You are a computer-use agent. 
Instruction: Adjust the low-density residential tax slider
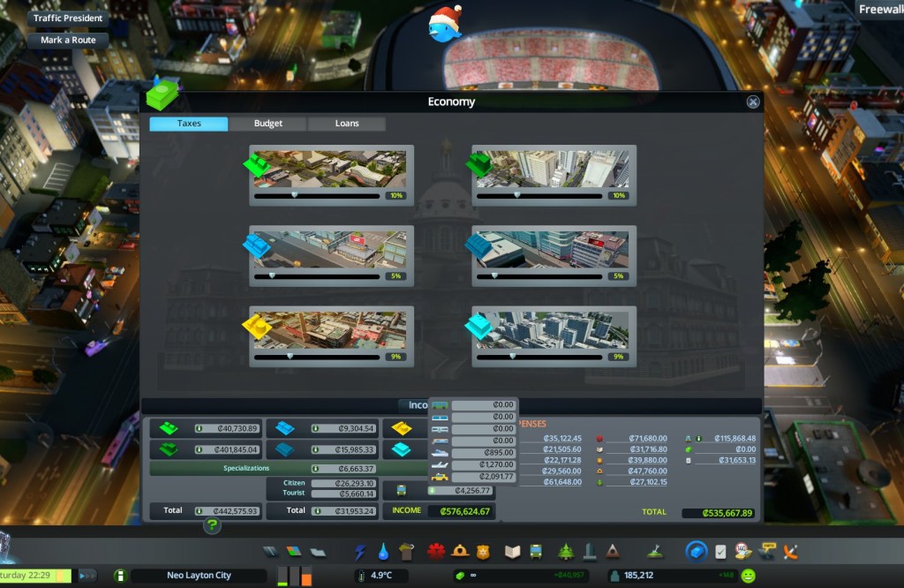[294, 195]
